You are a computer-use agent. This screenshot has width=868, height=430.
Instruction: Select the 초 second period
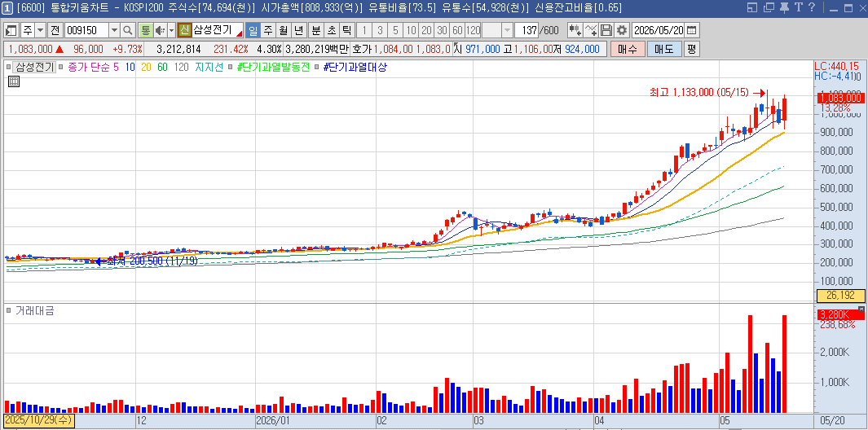tap(332, 30)
